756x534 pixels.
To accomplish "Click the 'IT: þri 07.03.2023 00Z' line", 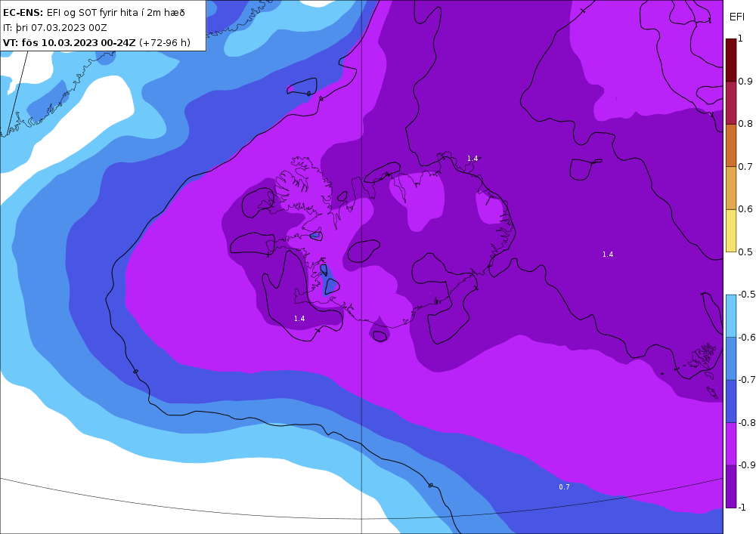I will [55, 28].
